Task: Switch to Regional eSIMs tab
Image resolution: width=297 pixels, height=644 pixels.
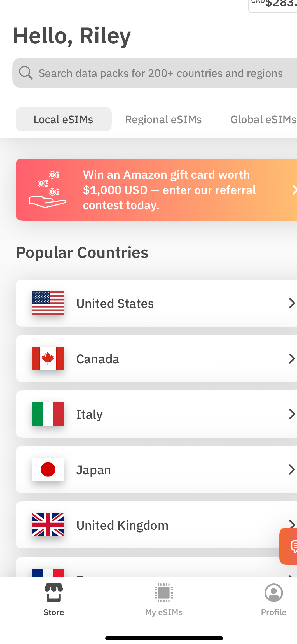Action: pos(163,119)
